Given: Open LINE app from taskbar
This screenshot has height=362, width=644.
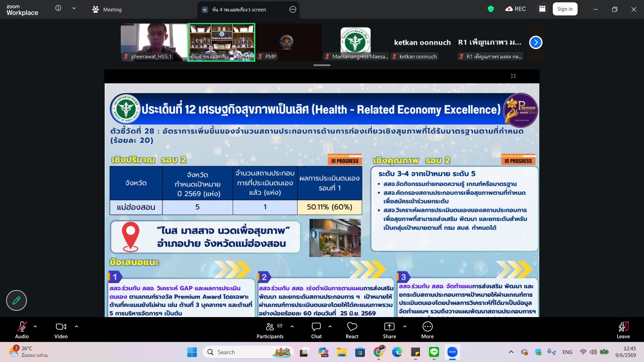Looking at the screenshot, I should (x=434, y=352).
